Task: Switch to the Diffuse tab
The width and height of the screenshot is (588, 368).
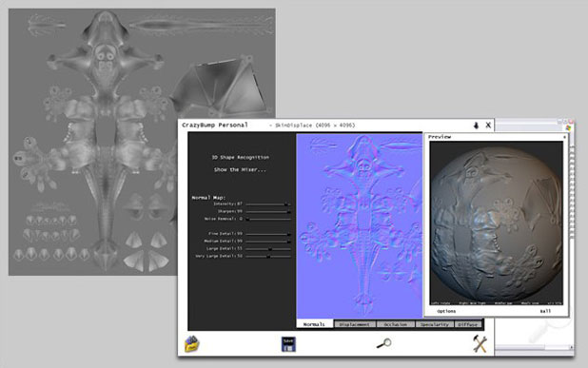Action: (468, 324)
